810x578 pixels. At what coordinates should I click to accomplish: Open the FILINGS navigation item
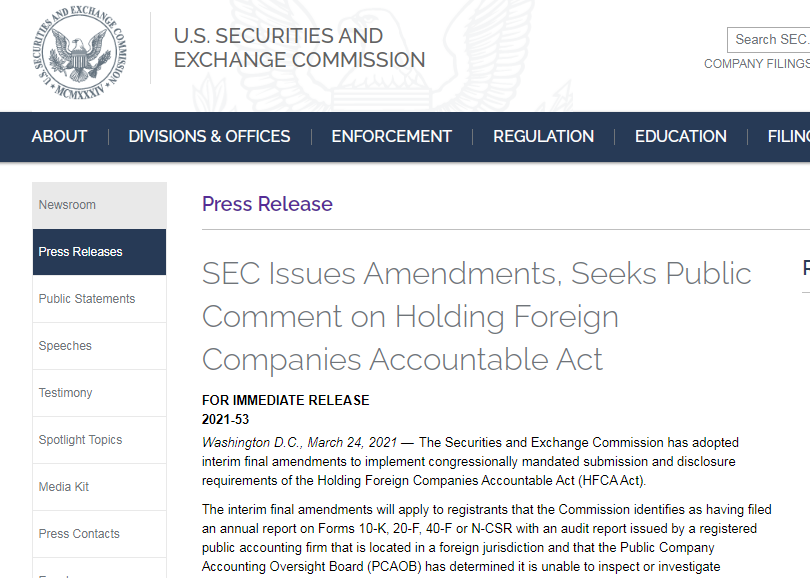(x=789, y=136)
